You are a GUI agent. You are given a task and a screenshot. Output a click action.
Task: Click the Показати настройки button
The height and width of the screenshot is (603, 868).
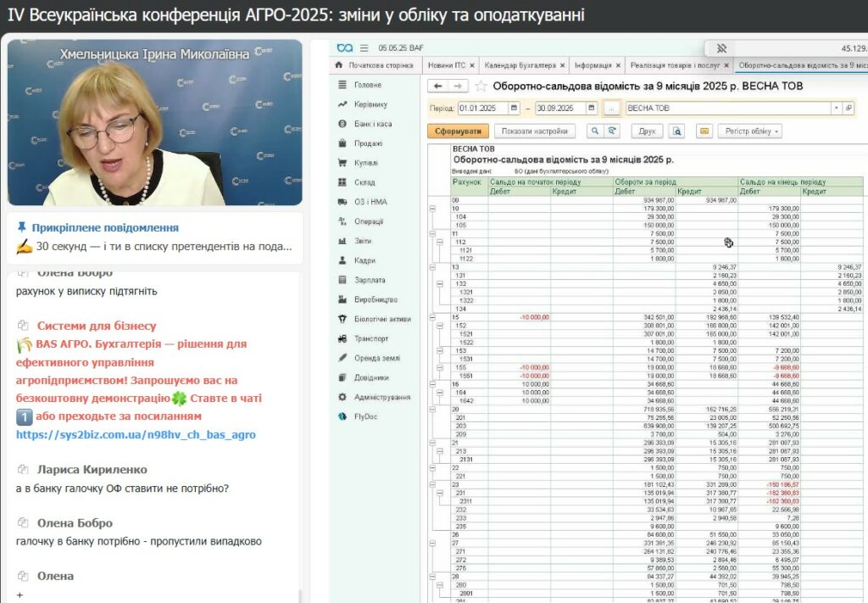(x=535, y=131)
